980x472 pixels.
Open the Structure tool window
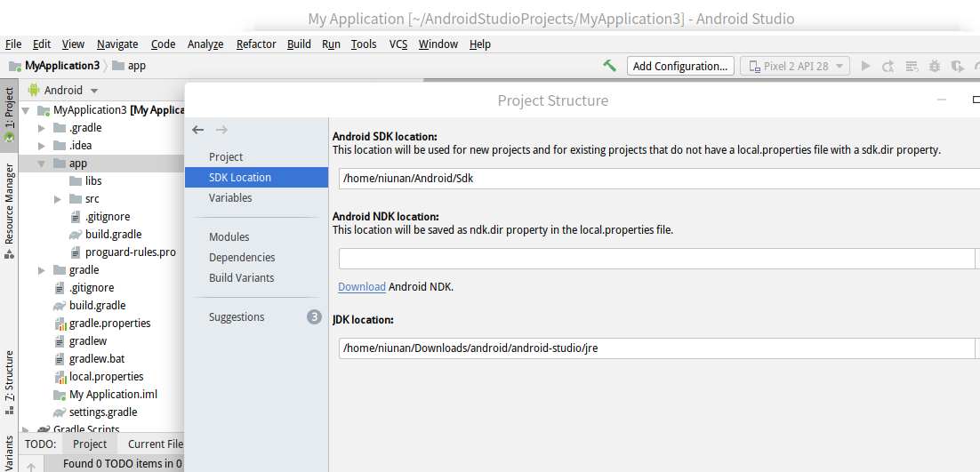tap(9, 382)
